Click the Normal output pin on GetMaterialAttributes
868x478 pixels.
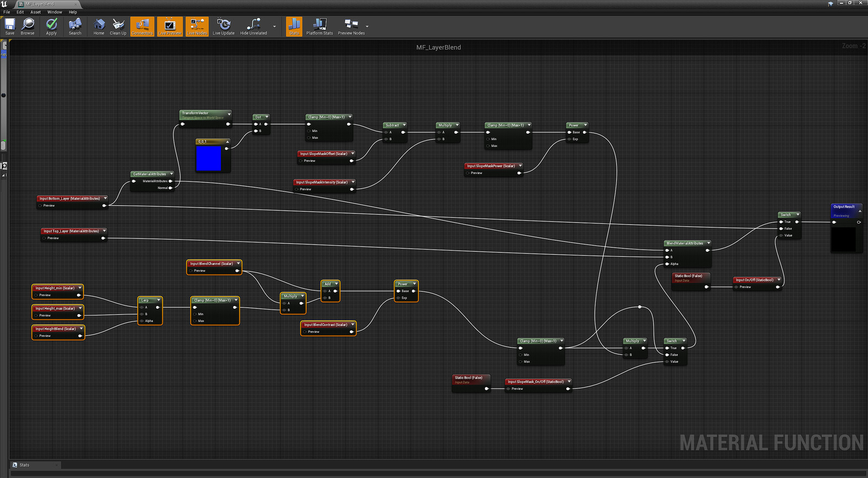click(x=170, y=188)
